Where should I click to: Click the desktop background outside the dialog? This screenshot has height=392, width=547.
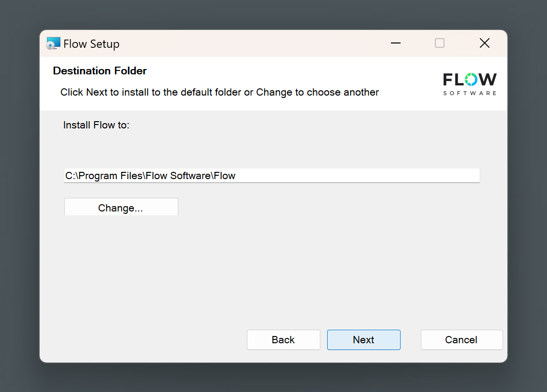pos(19,193)
